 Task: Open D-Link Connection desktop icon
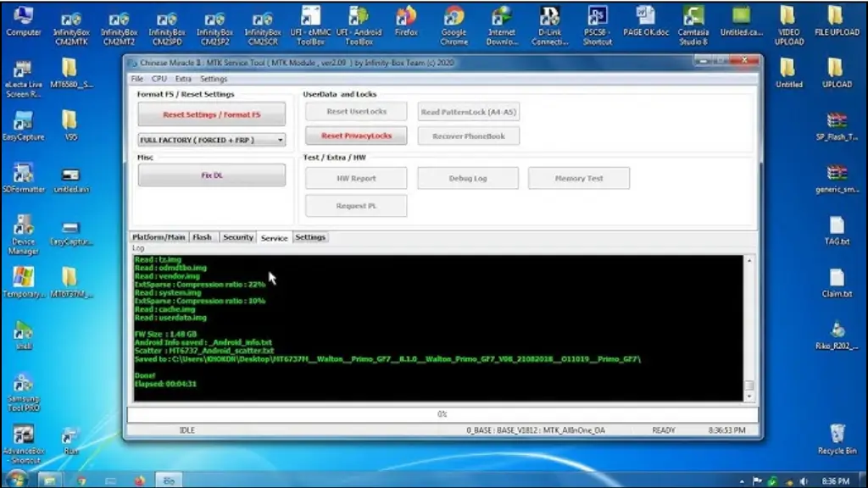549,25
